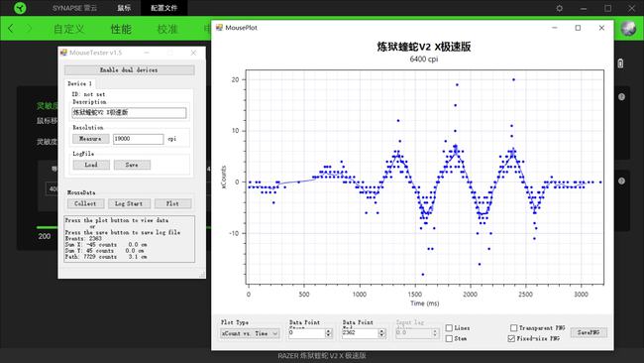Enable the Transparent PNG checkbox

pos(513,327)
